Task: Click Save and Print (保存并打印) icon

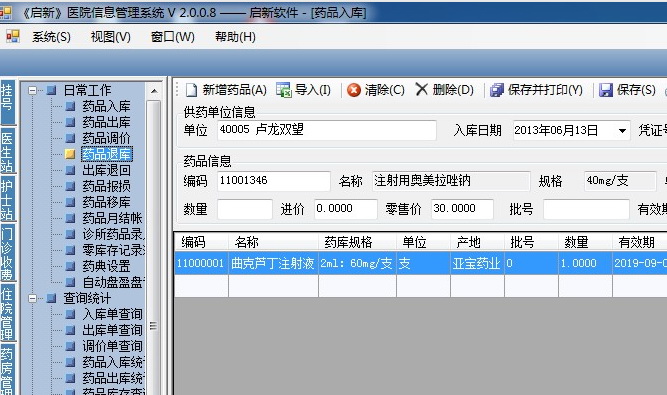Action: tap(496, 90)
